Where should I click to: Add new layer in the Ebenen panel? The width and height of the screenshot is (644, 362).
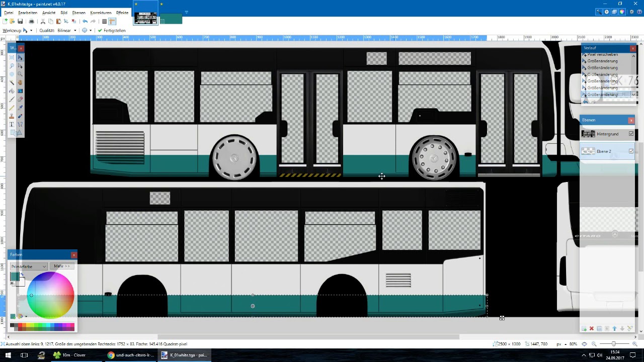(x=584, y=328)
